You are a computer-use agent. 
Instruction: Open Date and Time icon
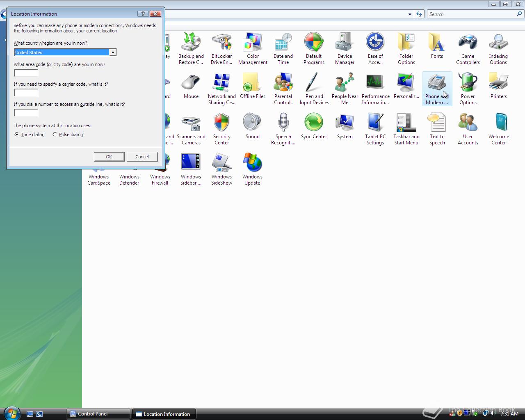283,48
